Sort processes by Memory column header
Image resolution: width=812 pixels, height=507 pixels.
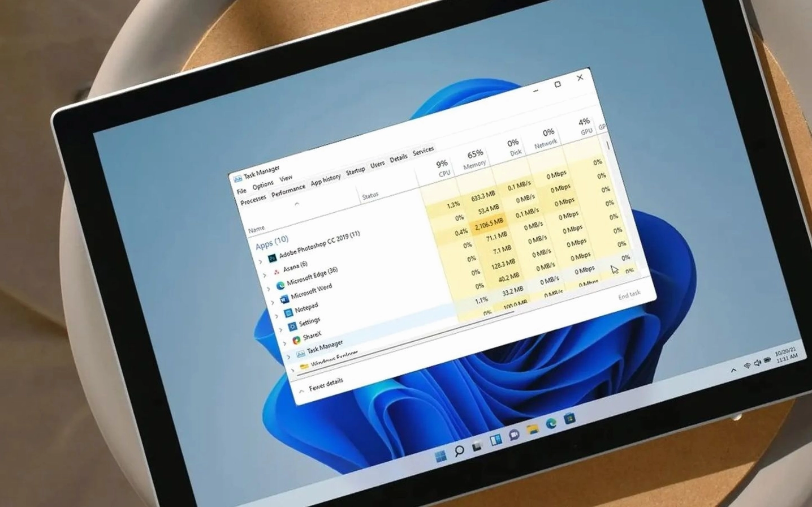pyautogui.click(x=474, y=159)
